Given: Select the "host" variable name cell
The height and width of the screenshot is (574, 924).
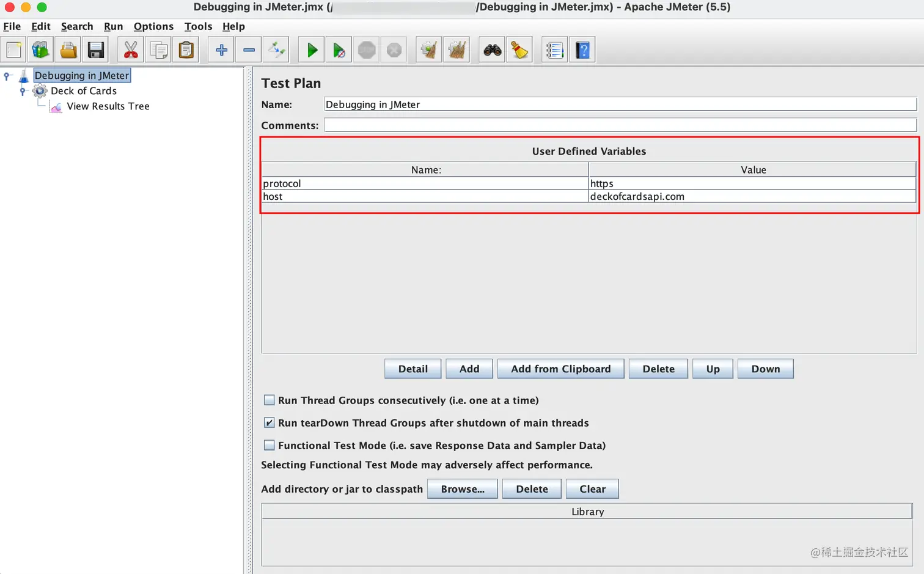Looking at the screenshot, I should click(425, 196).
